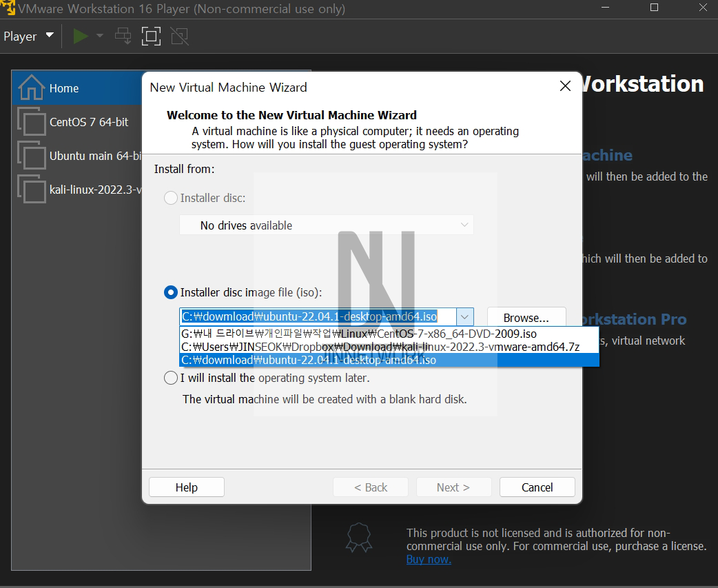
Task: Select the Installer disc radio button
Action: pyautogui.click(x=171, y=198)
